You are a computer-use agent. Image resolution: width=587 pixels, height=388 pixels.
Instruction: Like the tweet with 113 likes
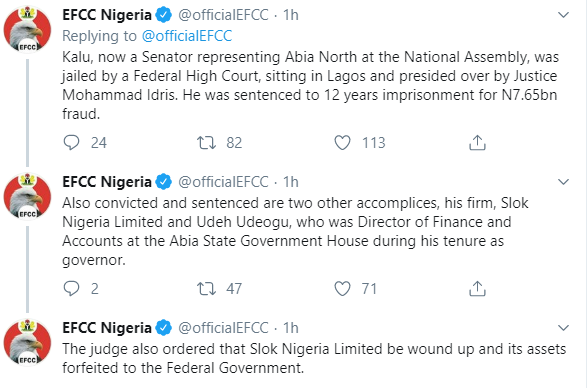click(342, 143)
